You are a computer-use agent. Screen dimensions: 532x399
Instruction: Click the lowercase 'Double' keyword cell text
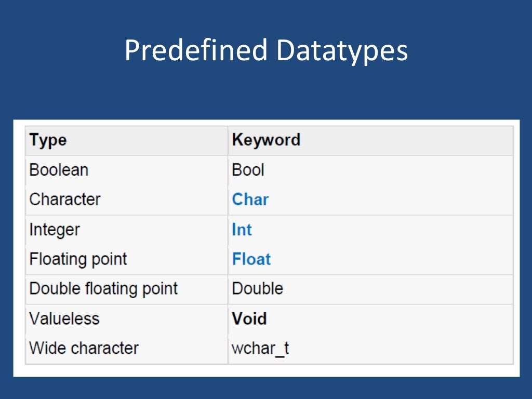pyautogui.click(x=257, y=289)
